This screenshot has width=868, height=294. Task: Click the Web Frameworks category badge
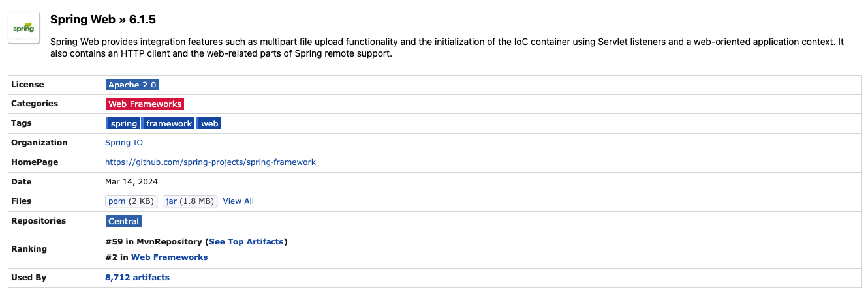(144, 104)
